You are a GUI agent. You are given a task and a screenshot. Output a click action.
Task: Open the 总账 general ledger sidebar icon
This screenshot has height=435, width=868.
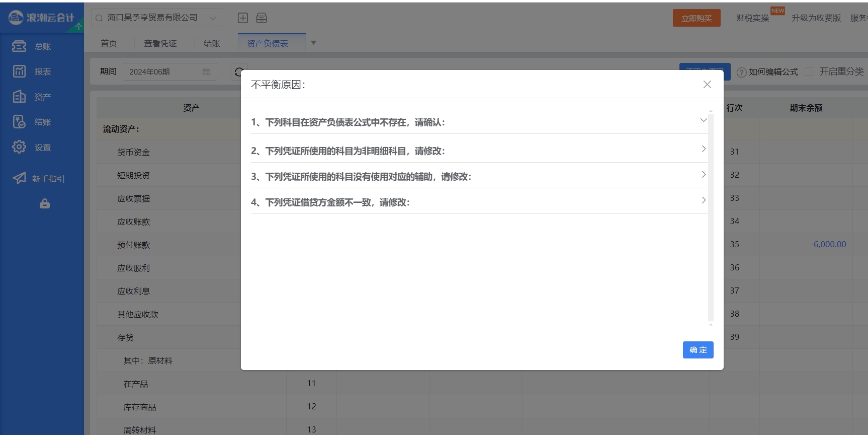(19, 46)
